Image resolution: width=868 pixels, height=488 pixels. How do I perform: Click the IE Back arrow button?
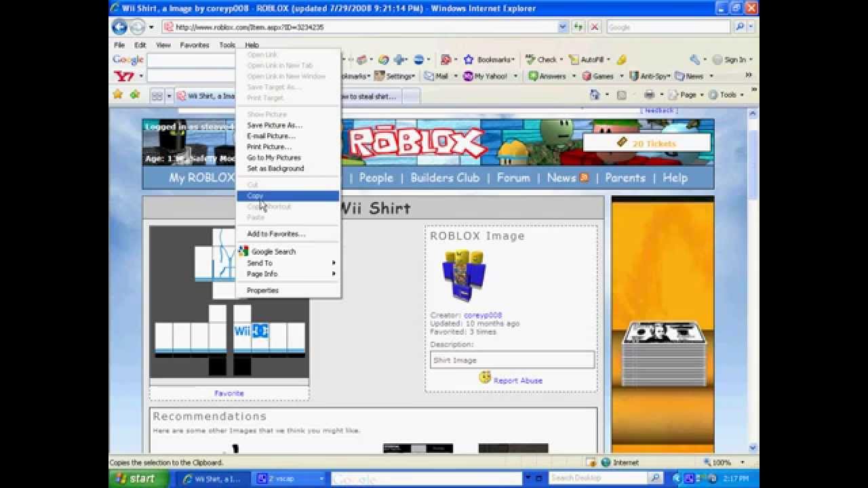click(x=120, y=27)
